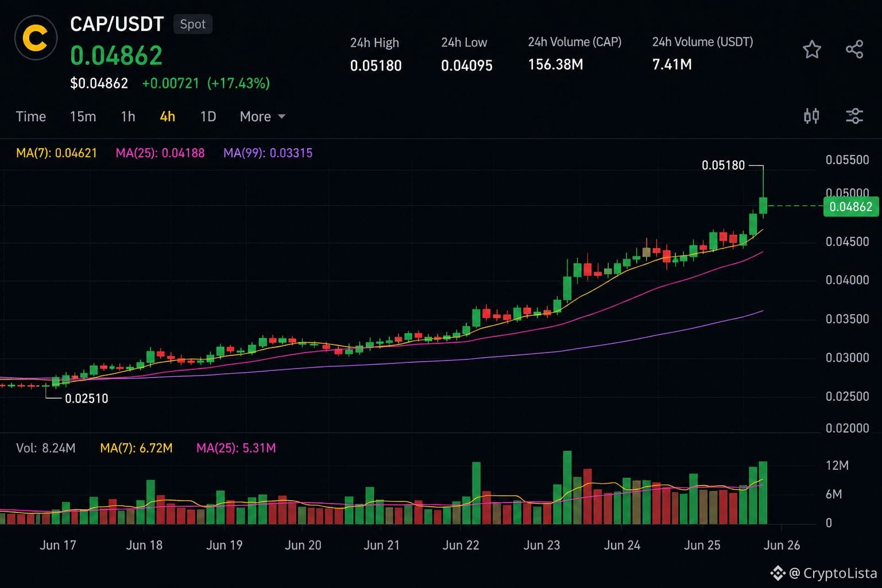Click the 24h Volume (USDT) value 7.41M
The height and width of the screenshot is (588, 882).
click(672, 64)
